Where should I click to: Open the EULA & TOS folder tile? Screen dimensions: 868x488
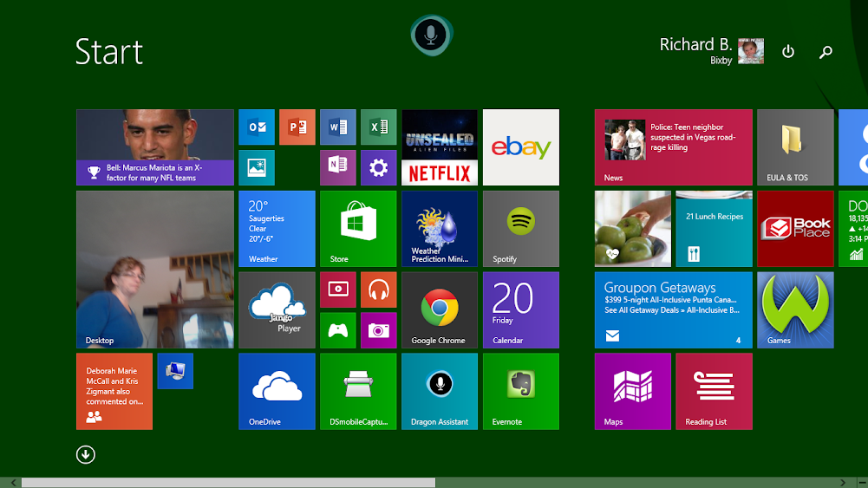pyautogui.click(x=795, y=147)
